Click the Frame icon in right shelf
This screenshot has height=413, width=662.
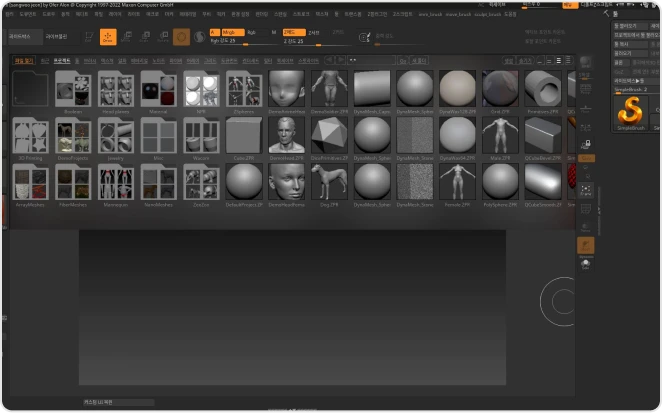(x=586, y=190)
